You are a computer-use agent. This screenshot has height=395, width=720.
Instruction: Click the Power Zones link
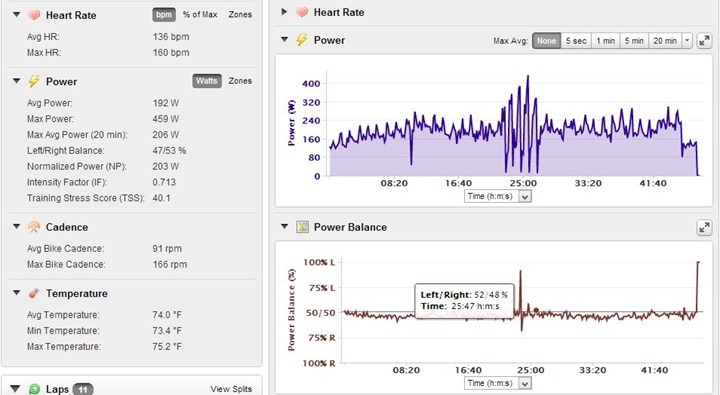[240, 81]
